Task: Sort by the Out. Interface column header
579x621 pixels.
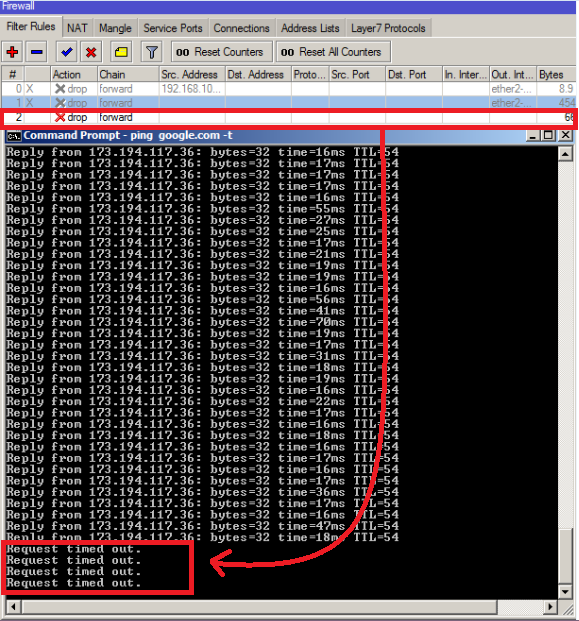Action: pyautogui.click(x=513, y=74)
